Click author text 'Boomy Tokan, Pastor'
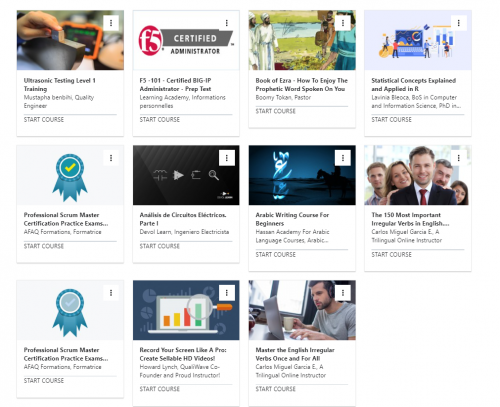This screenshot has height=407, width=500. (283, 97)
